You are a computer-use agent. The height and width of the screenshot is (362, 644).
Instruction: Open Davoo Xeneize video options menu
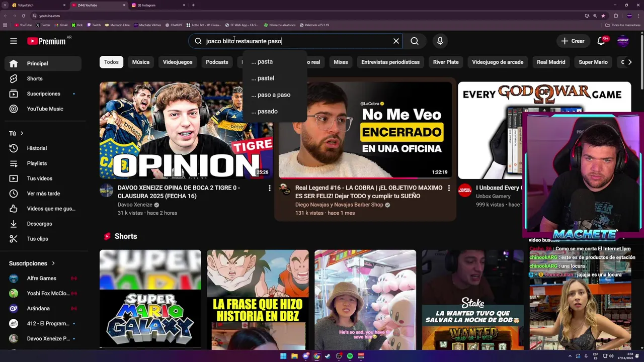[269, 188]
